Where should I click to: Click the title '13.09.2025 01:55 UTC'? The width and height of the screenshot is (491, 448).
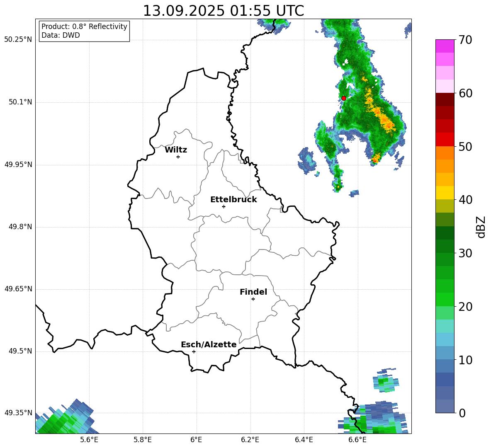pos(223,11)
